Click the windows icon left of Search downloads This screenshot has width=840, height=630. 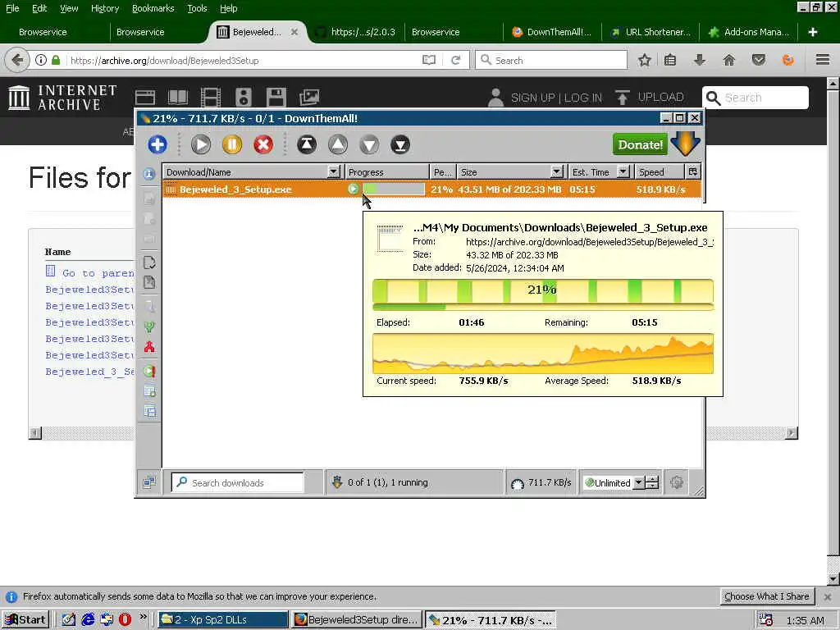pyautogui.click(x=149, y=482)
